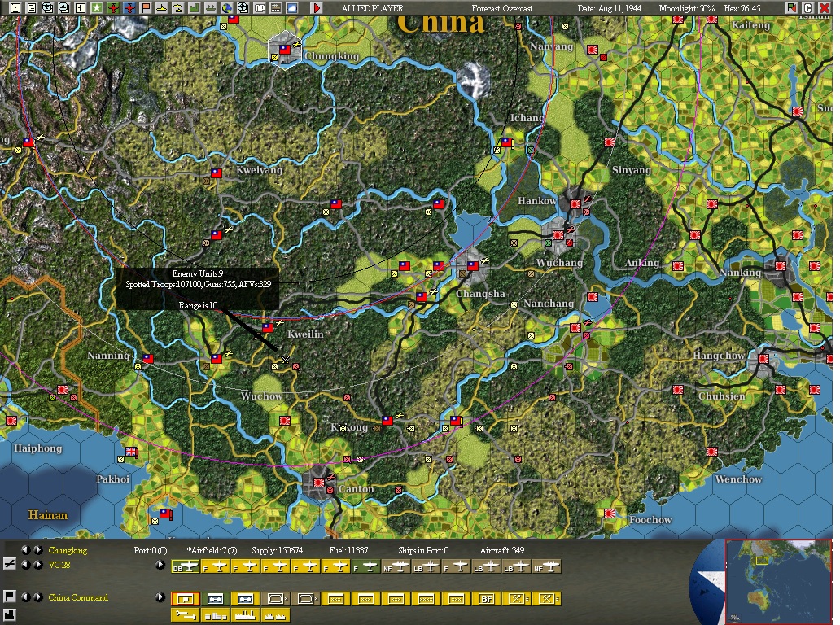Show next unit with China Command right arrow
The width and height of the screenshot is (840, 625).
click(38, 597)
